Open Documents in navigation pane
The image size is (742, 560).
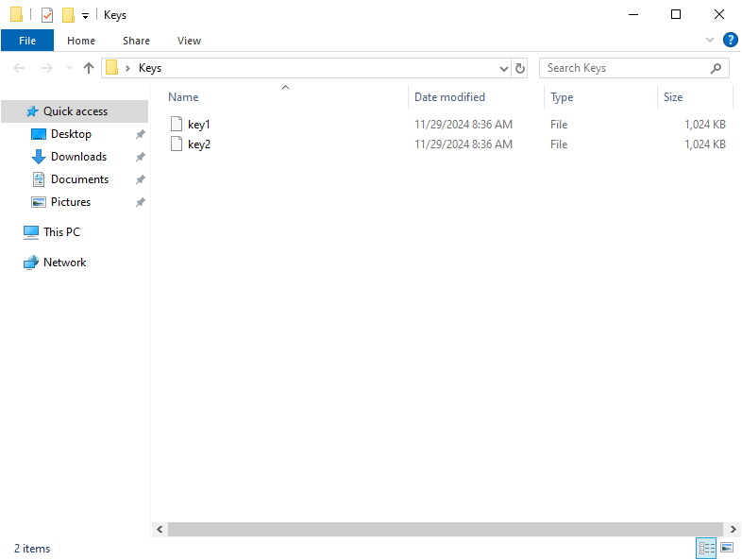tap(79, 179)
